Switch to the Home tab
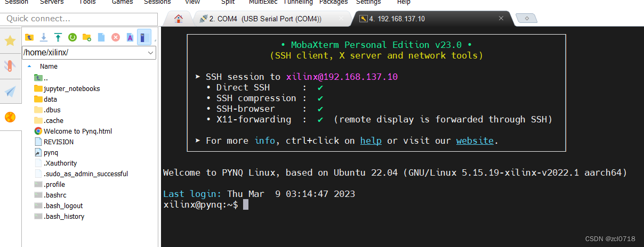644x247 pixels. [179, 19]
